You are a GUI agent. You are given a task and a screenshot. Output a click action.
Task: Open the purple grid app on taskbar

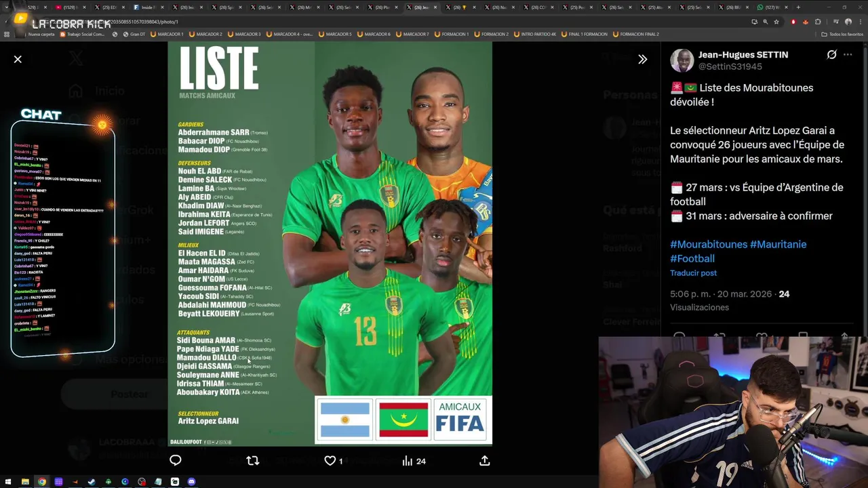tap(58, 482)
